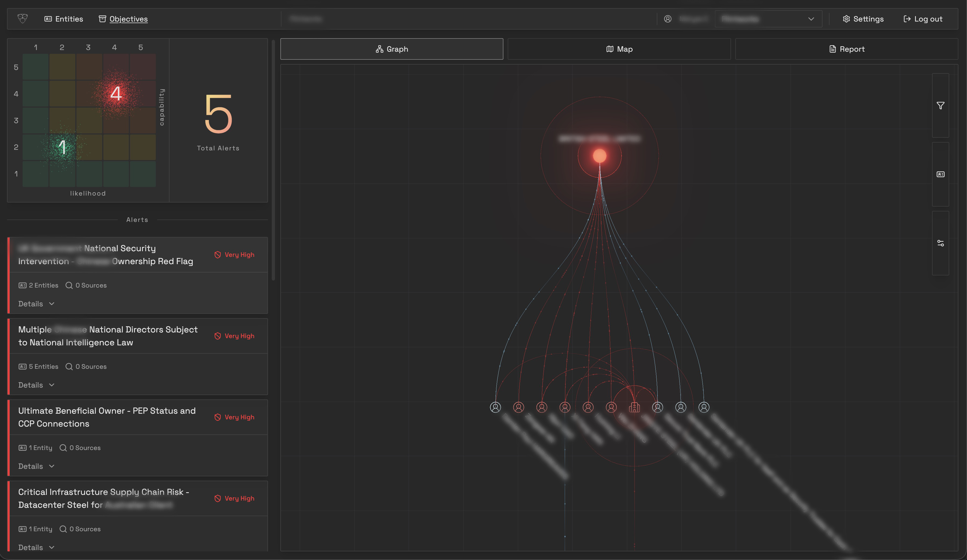Viewport: 967px width, 560px height.
Task: Expand Details on the National Intelligence Law alert
Action: click(36, 385)
